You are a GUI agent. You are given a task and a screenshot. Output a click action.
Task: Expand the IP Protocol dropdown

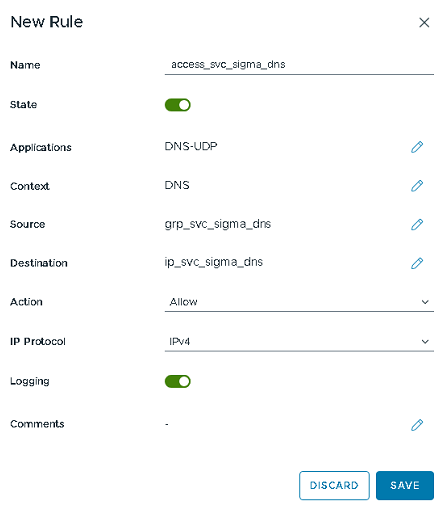click(x=299, y=342)
